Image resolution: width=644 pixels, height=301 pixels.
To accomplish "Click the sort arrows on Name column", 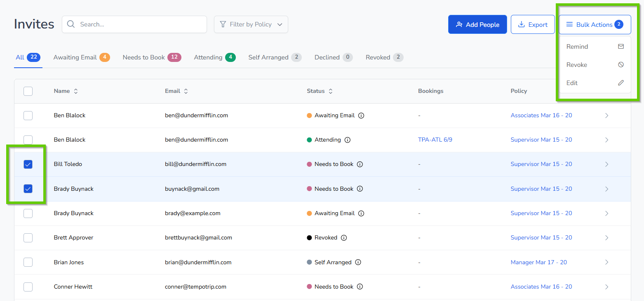I will click(76, 91).
